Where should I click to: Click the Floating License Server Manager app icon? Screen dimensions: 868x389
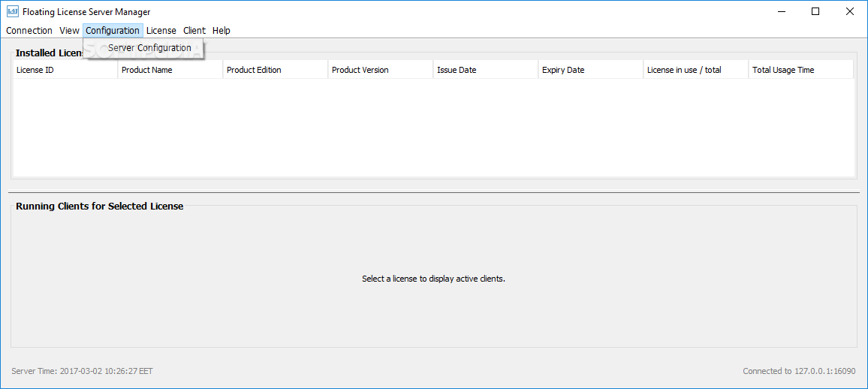[x=12, y=11]
